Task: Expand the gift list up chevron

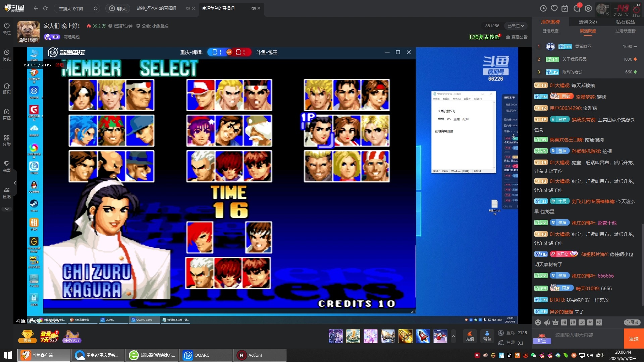Action: 453,336
